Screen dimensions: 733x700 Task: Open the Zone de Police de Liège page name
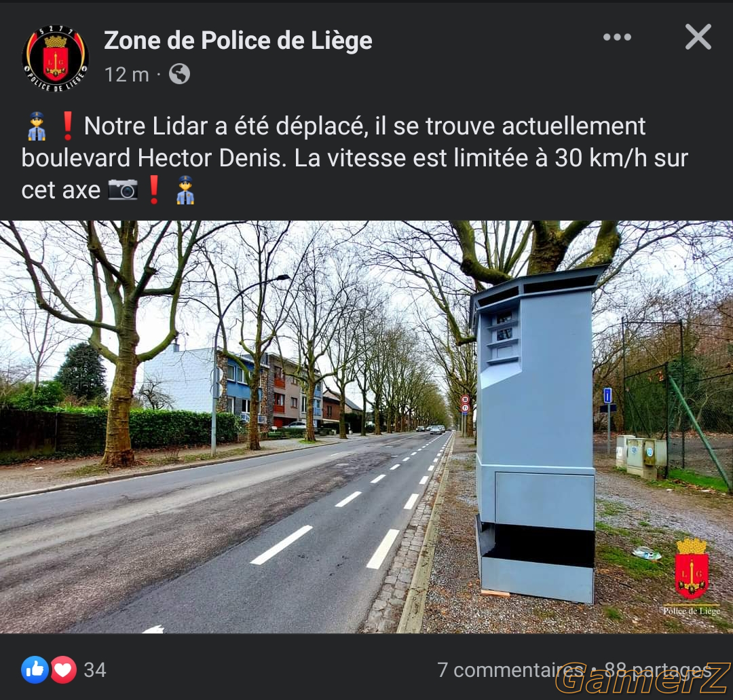[238, 40]
